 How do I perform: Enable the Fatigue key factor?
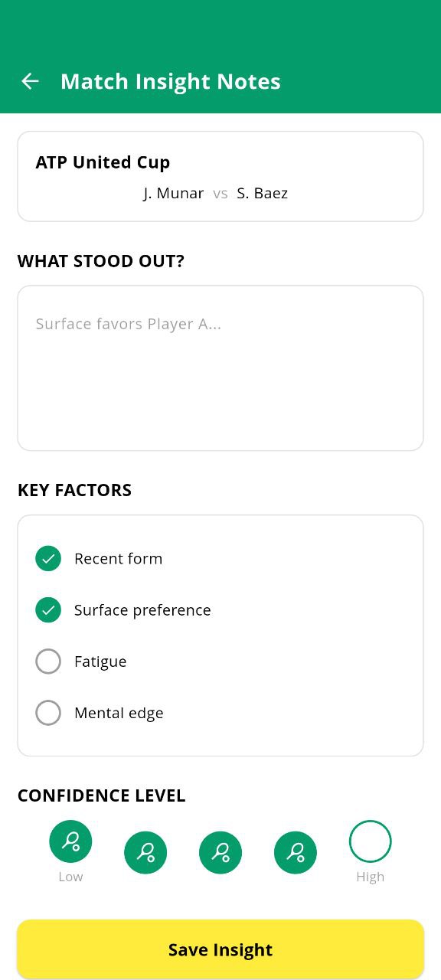pos(48,661)
